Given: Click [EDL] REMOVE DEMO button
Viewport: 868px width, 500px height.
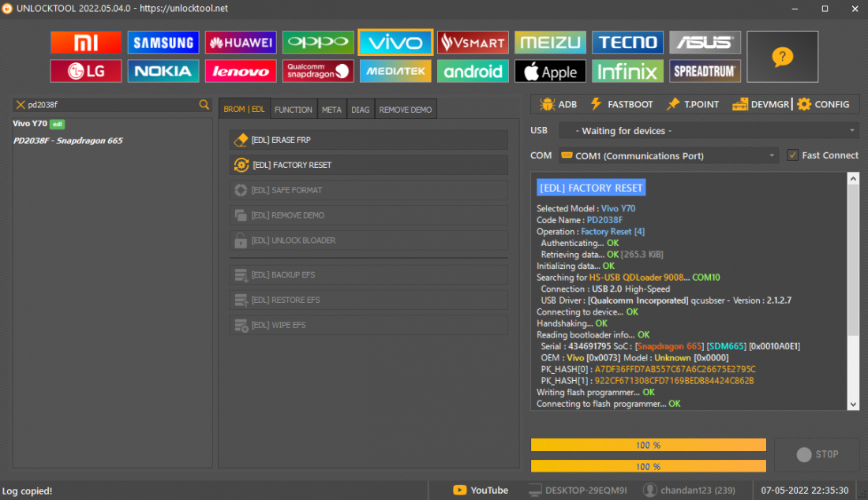Looking at the screenshot, I should [369, 215].
